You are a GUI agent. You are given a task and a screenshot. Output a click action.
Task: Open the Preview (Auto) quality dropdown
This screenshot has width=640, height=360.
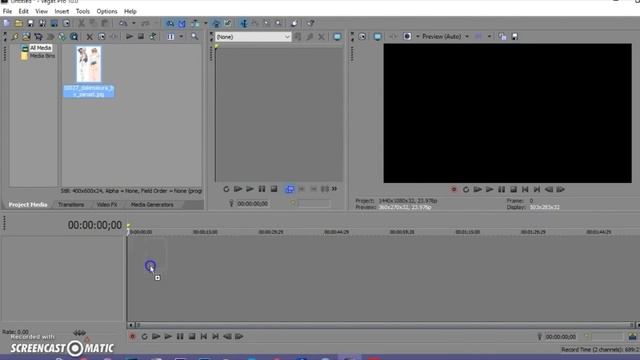(446, 37)
